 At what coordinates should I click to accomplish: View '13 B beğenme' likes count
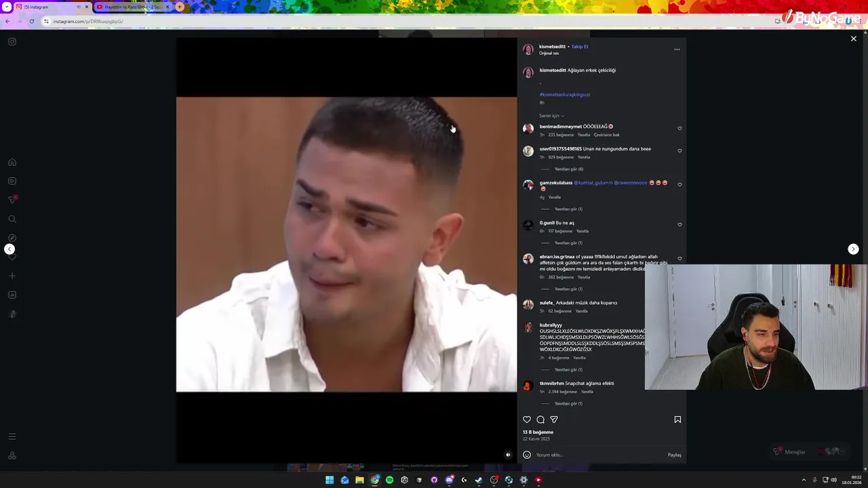(538, 432)
